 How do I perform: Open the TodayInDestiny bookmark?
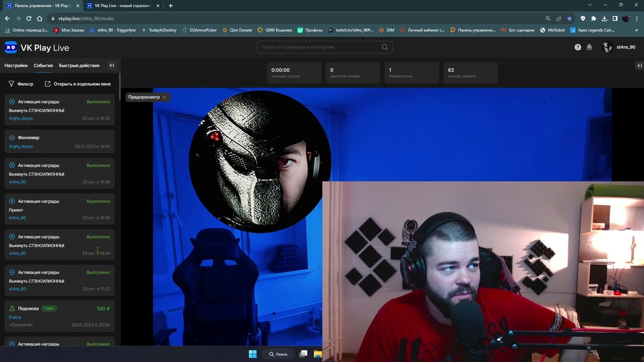point(159,30)
